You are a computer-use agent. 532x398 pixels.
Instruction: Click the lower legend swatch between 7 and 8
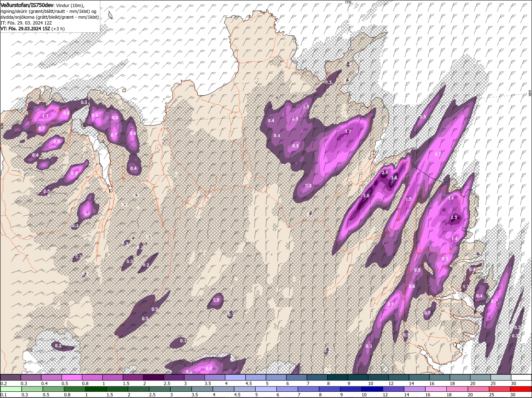308,389
